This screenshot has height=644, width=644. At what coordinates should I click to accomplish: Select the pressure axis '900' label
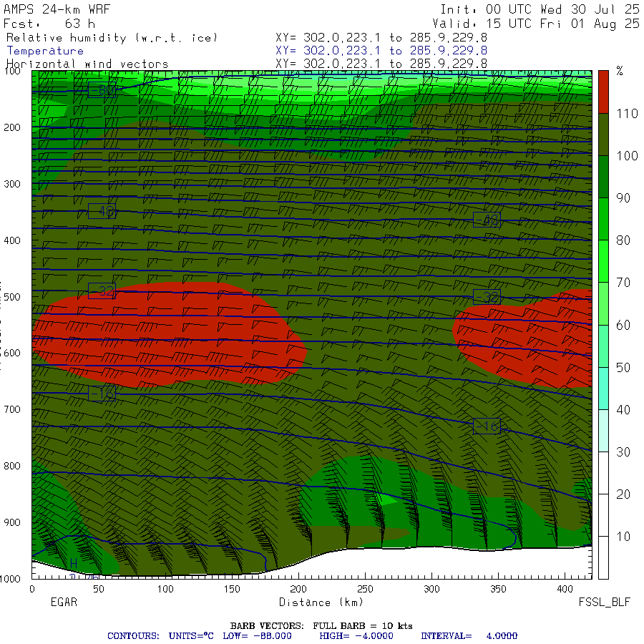(x=12, y=522)
